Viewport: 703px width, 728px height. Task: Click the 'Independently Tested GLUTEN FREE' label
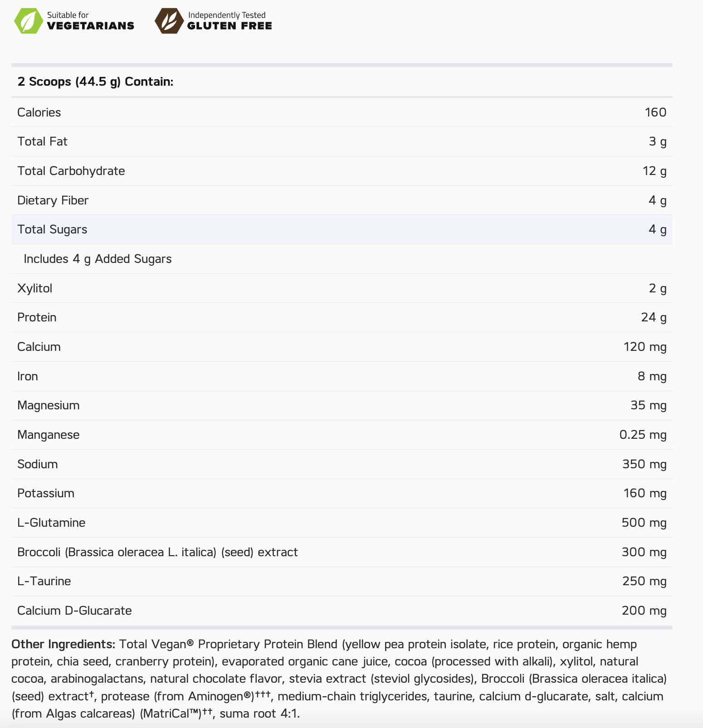(x=229, y=21)
